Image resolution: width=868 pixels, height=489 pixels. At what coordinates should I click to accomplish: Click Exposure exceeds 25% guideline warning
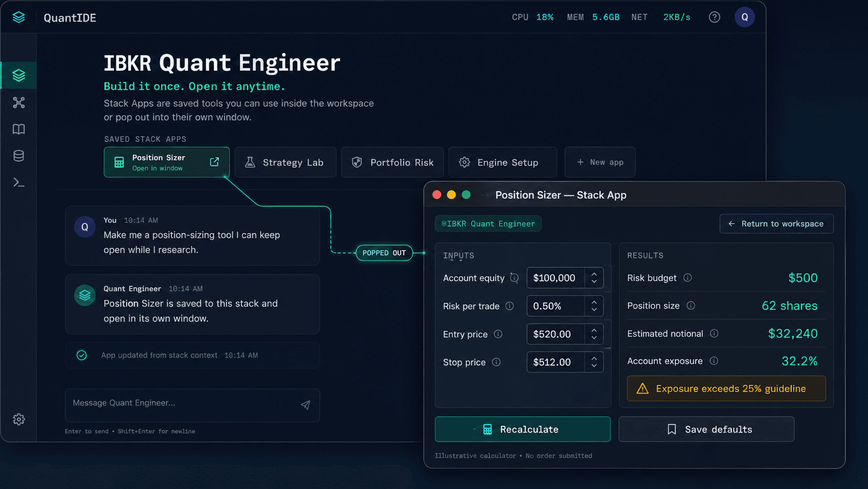pyautogui.click(x=726, y=389)
